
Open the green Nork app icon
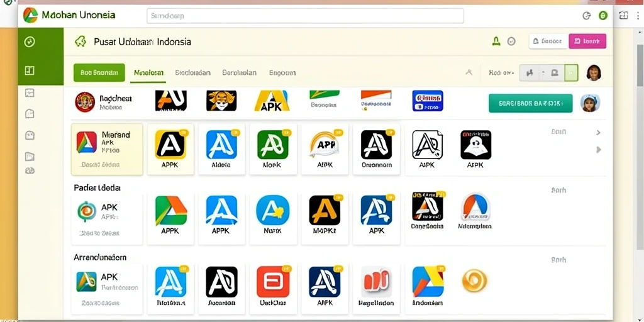click(x=273, y=145)
